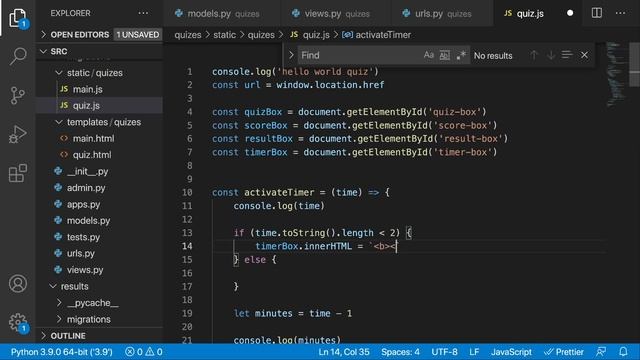This screenshot has height=360, width=640.
Task: Open urls.py in the explorer tree
Action: tap(81, 253)
